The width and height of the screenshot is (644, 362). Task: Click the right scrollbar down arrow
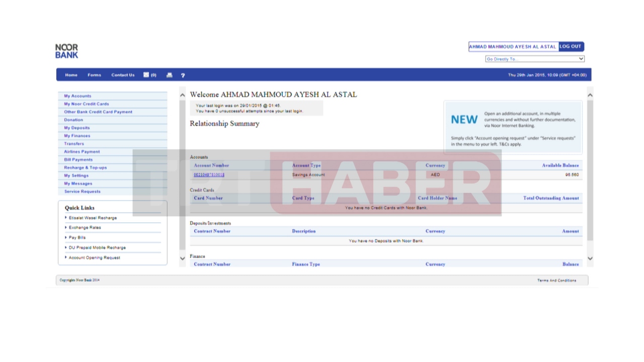590,258
